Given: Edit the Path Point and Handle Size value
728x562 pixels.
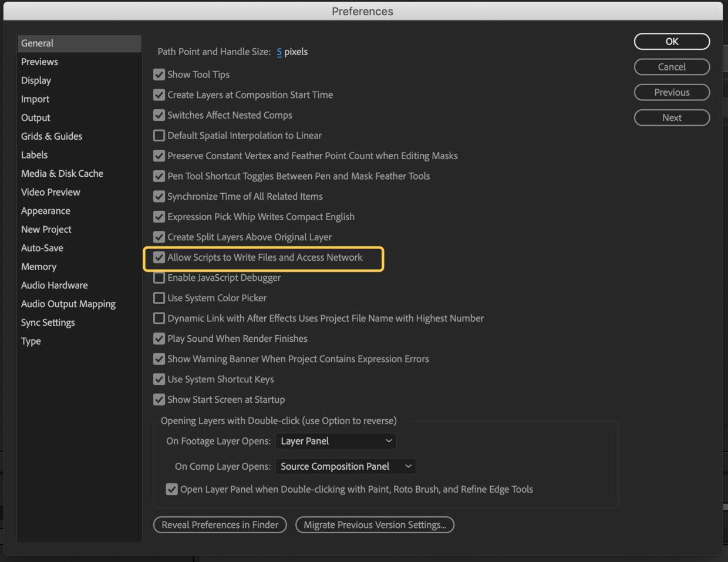Looking at the screenshot, I should (279, 52).
